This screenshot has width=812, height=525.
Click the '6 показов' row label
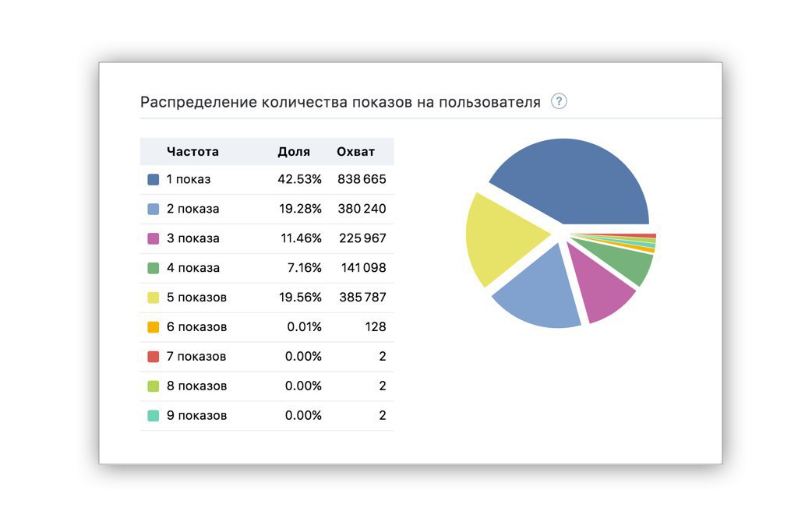(196, 327)
